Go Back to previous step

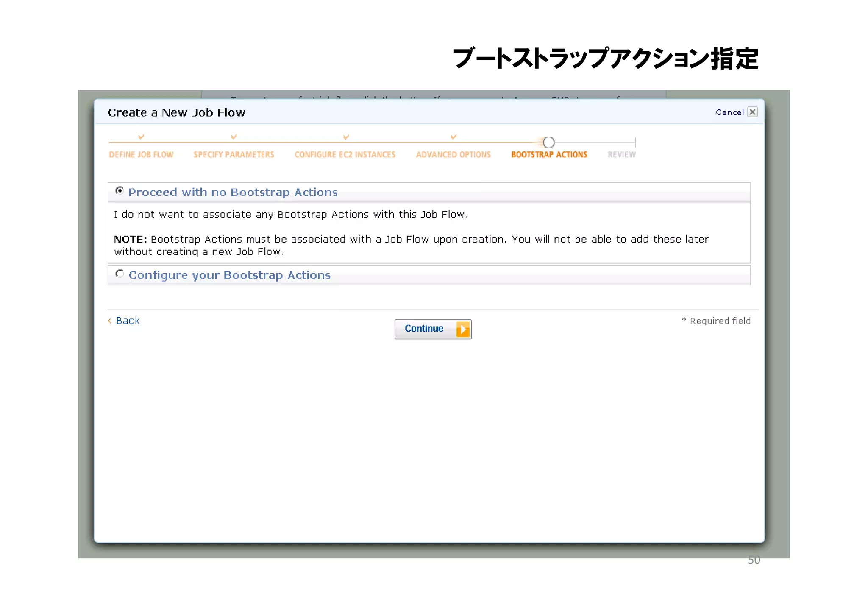click(128, 321)
